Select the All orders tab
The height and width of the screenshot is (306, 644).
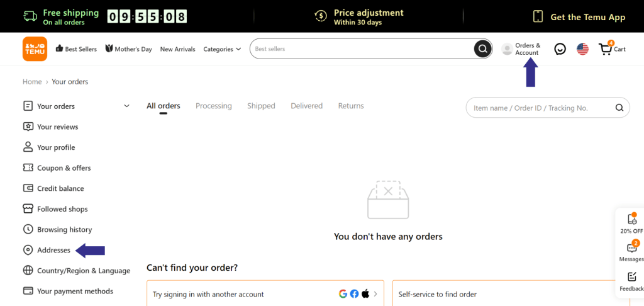click(x=164, y=106)
